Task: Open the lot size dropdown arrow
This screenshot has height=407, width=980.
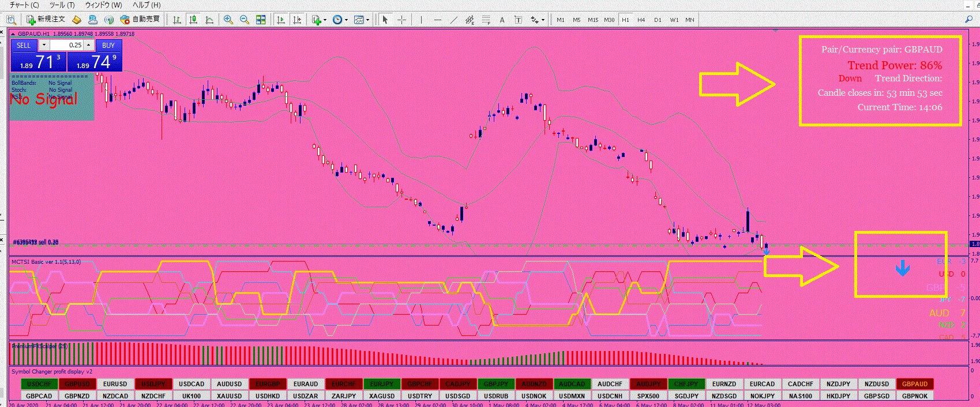Action: click(43, 45)
